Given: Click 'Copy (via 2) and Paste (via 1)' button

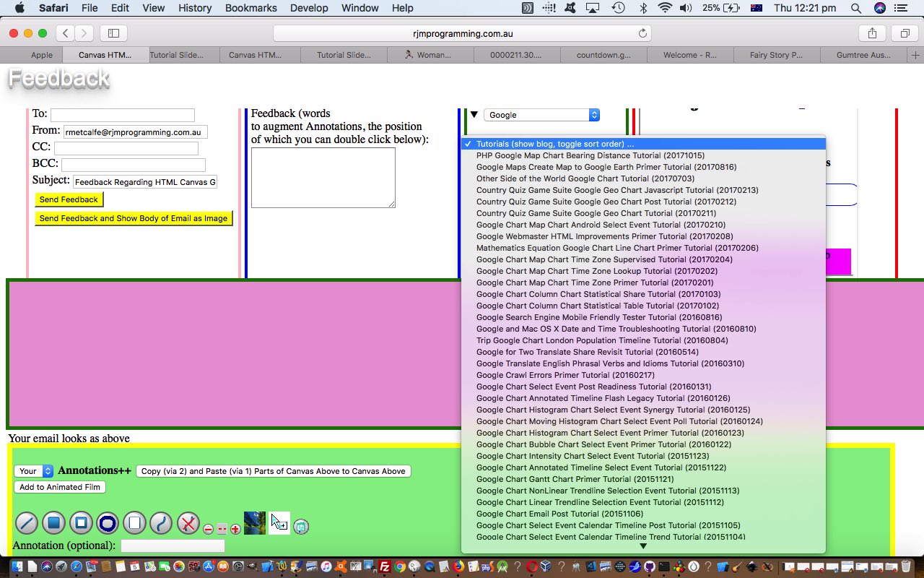Looking at the screenshot, I should tap(273, 471).
